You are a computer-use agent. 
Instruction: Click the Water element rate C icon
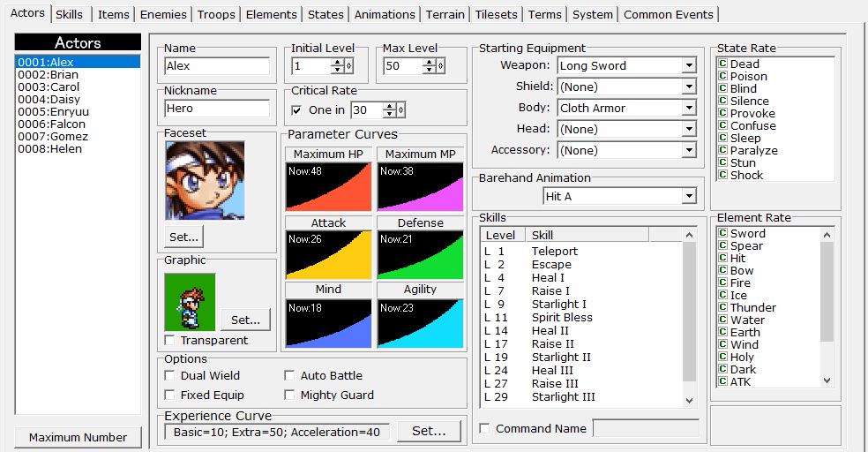coord(722,319)
